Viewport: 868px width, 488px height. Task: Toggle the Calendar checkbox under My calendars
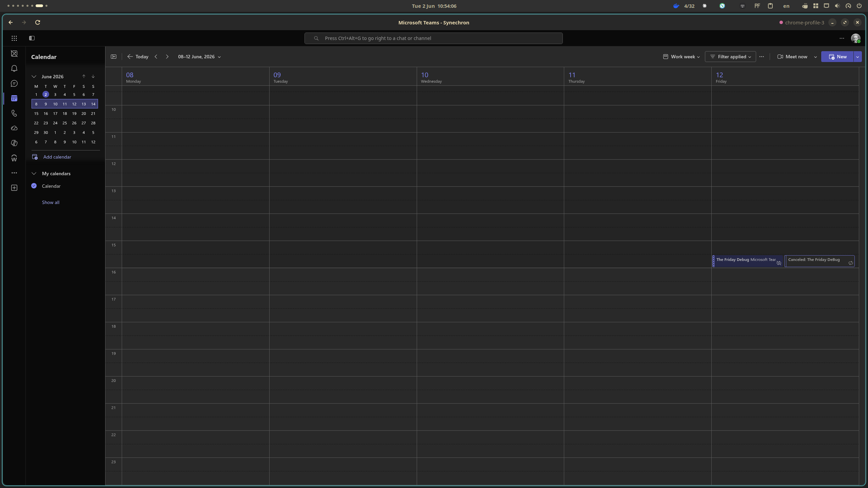pyautogui.click(x=34, y=186)
